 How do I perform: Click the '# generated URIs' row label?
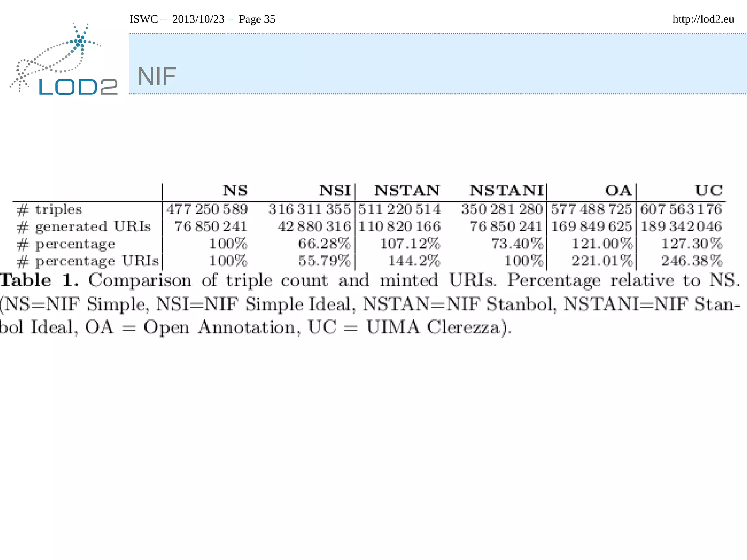84,226
